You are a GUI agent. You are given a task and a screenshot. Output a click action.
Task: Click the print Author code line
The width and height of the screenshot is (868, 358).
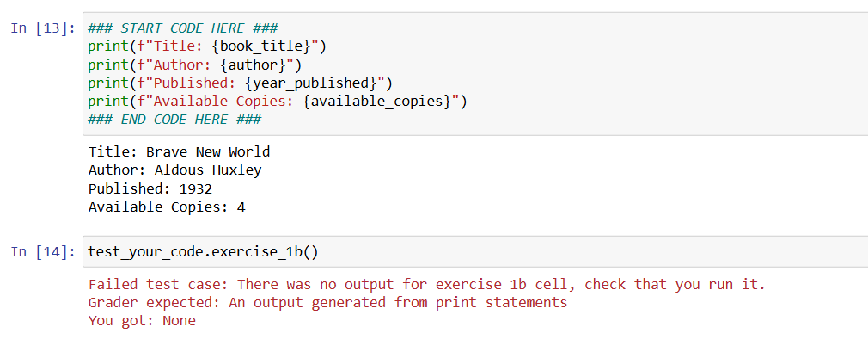coord(195,65)
